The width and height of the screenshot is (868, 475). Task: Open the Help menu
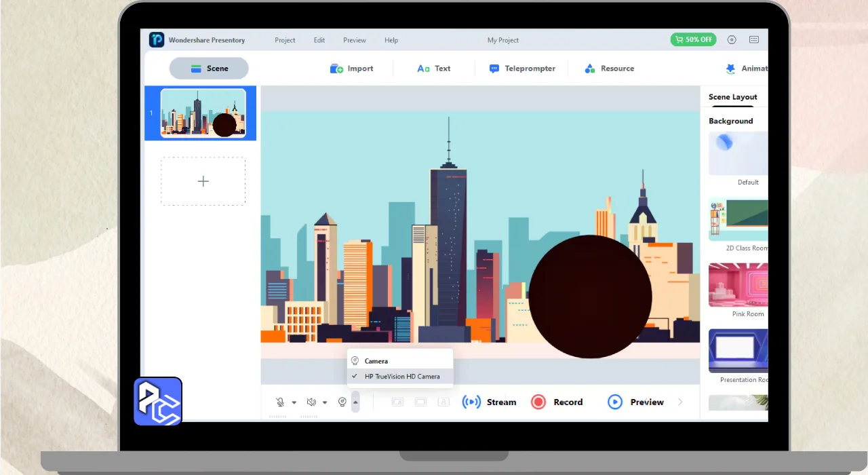coord(391,40)
